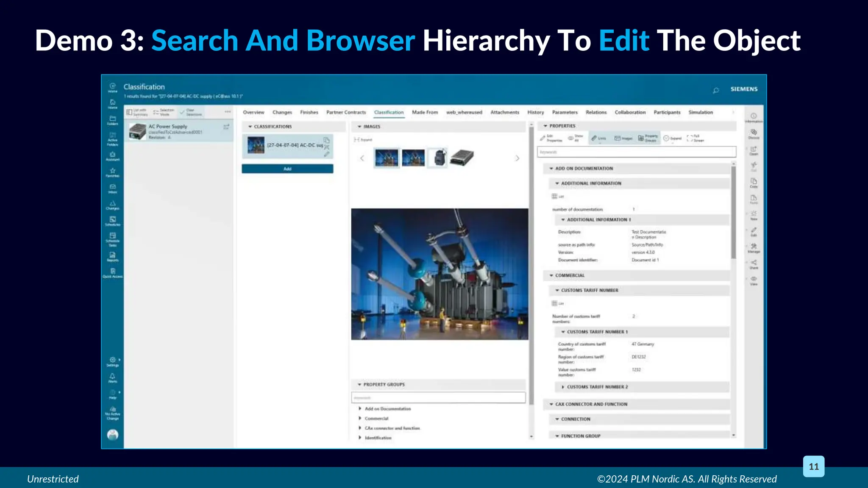Switch to the History tab
Viewport: 868px width, 488px height.
pyautogui.click(x=536, y=112)
